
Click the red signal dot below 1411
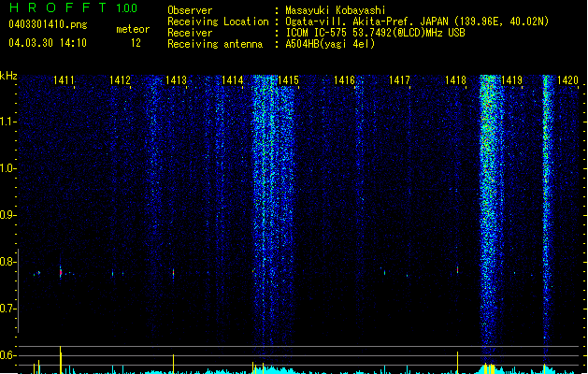(x=61, y=273)
